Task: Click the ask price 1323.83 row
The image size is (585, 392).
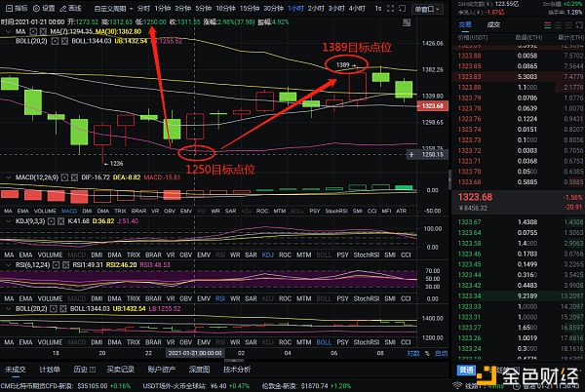Action: tap(519, 76)
